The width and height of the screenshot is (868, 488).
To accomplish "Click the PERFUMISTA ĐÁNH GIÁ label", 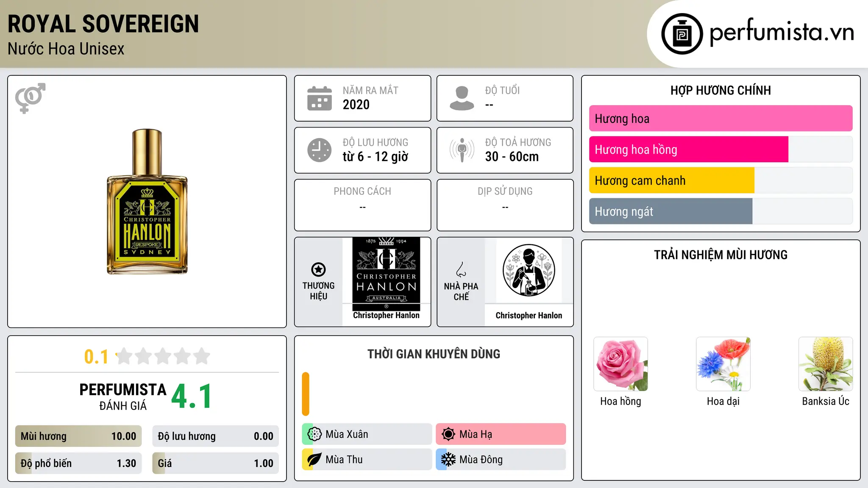I will [123, 396].
